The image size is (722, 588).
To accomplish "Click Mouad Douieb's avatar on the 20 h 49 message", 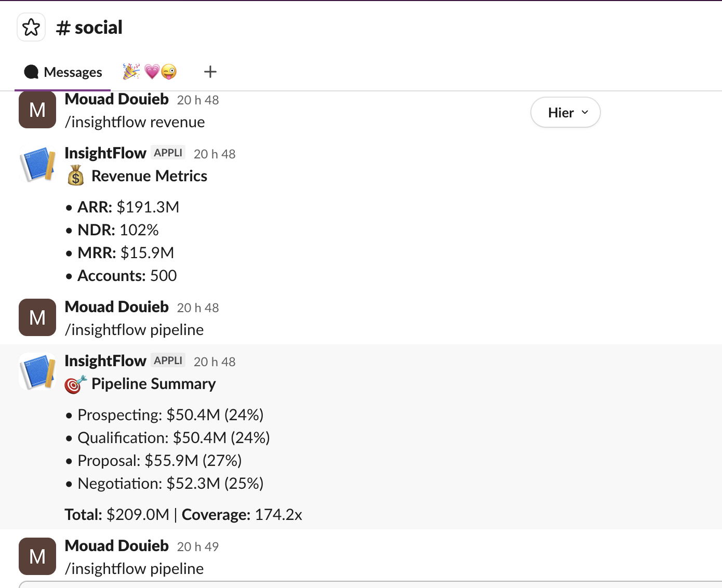I will pos(37,556).
